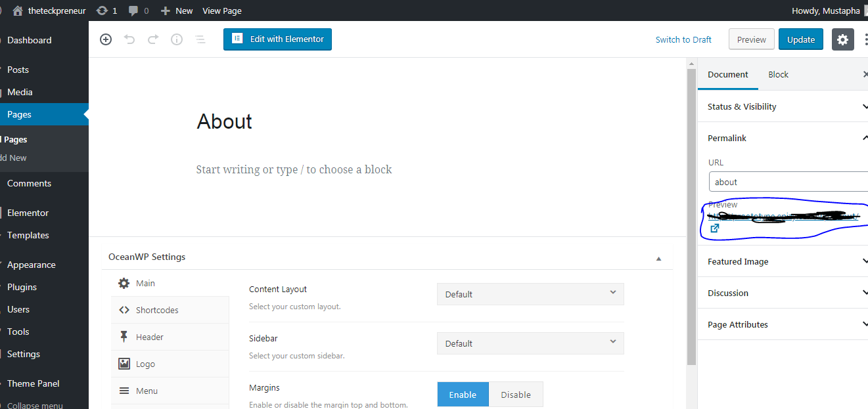Enable margins in OceanWP Settings
Screen dimensions: 868x409
(x=463, y=394)
